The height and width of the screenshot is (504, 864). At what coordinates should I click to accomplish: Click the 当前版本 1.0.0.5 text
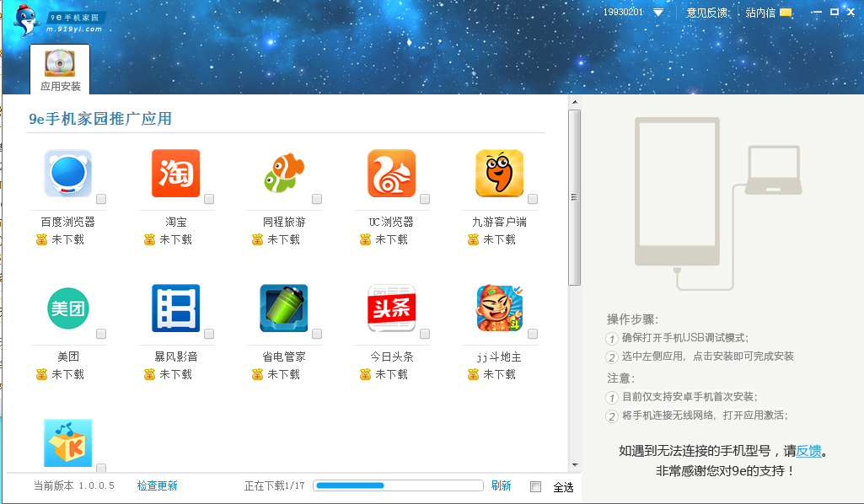(x=74, y=485)
